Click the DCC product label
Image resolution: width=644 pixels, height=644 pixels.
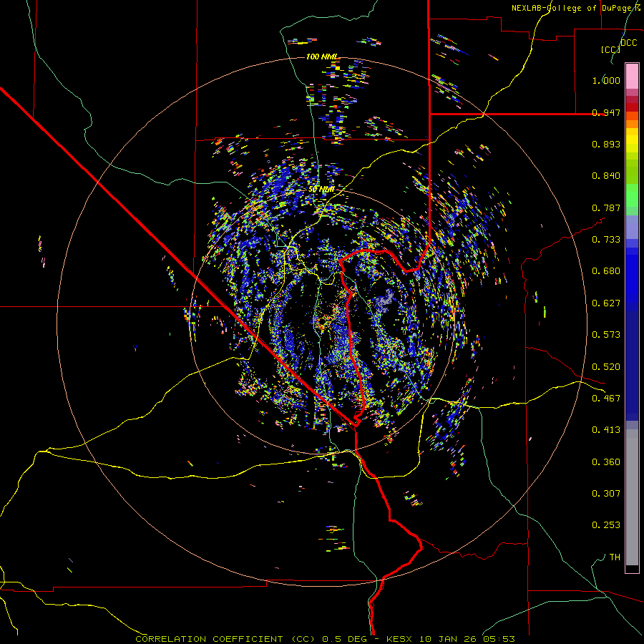(x=628, y=43)
